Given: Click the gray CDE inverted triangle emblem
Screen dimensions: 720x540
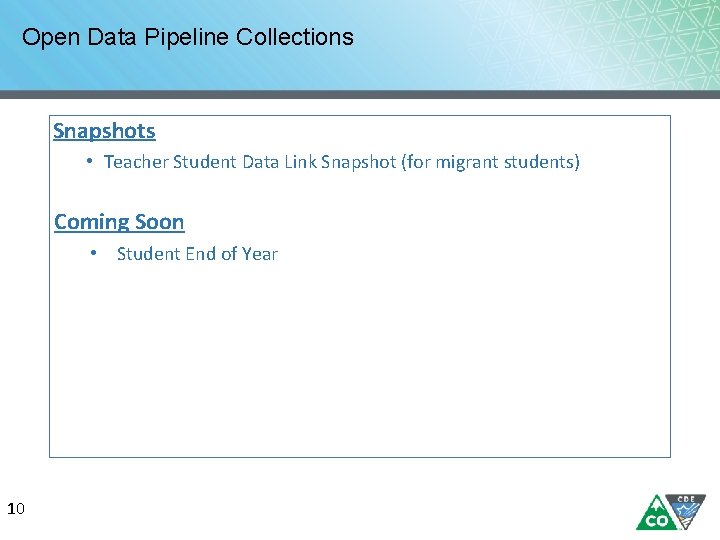Looking at the screenshot, I should (x=687, y=509).
